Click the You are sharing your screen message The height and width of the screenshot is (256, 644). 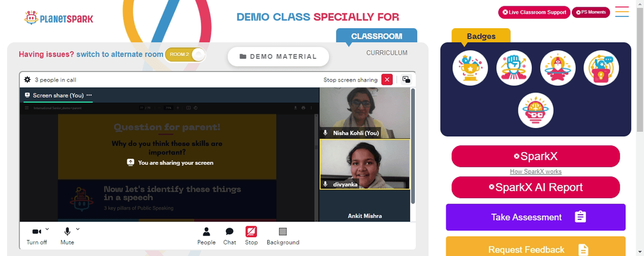click(x=170, y=163)
